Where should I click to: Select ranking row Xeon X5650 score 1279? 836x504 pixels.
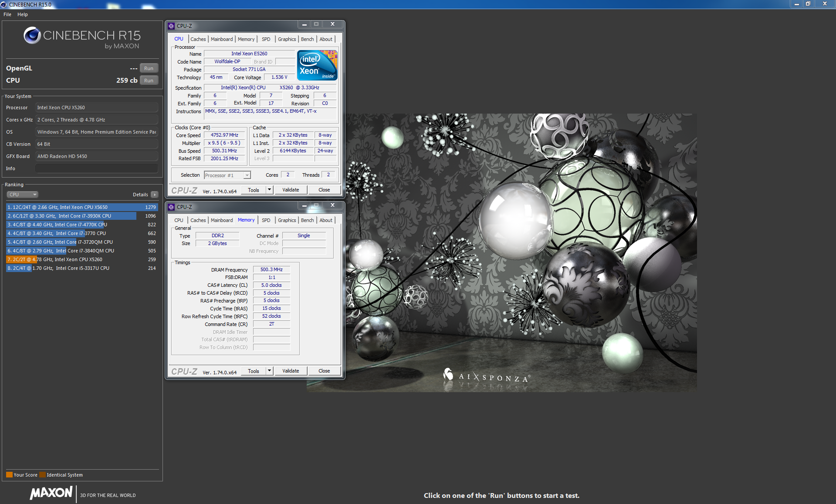click(82, 207)
